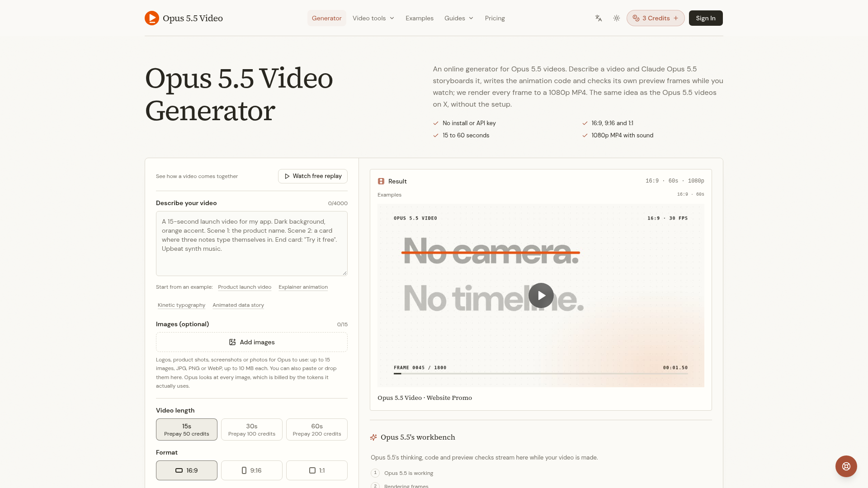
Task: Open the Pricing page
Action: pos(495,18)
